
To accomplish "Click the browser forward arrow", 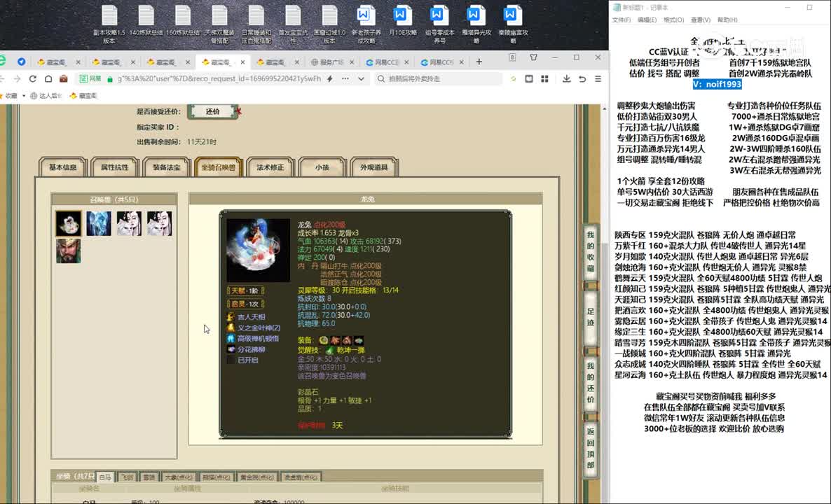I will [17, 78].
